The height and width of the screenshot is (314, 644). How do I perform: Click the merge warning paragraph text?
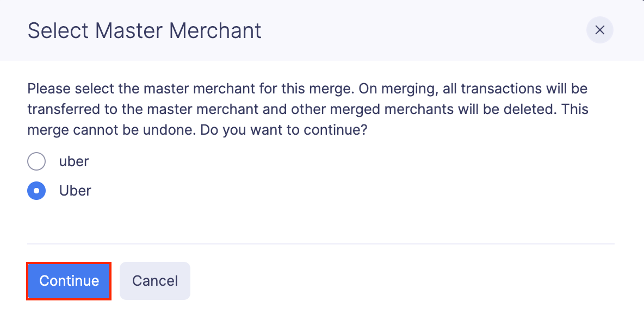click(307, 109)
